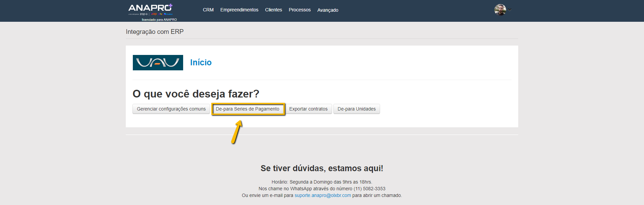This screenshot has height=205, width=644.
Task: Click the zap+ brand mark under ANAPRO
Action: click(x=144, y=14)
